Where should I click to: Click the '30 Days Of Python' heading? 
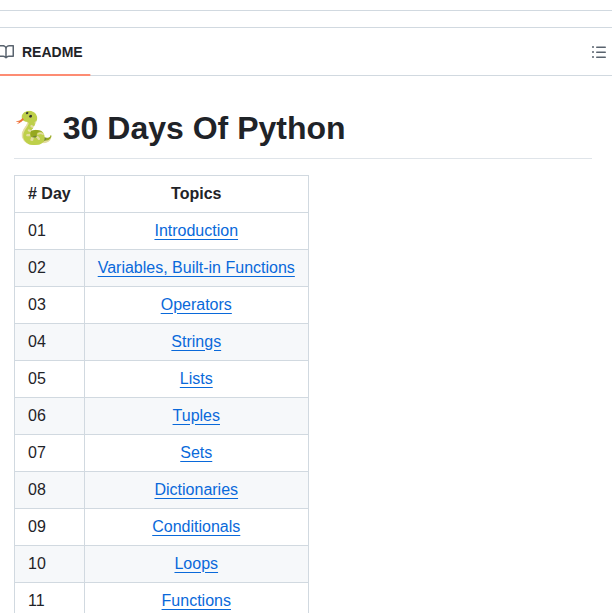204,128
